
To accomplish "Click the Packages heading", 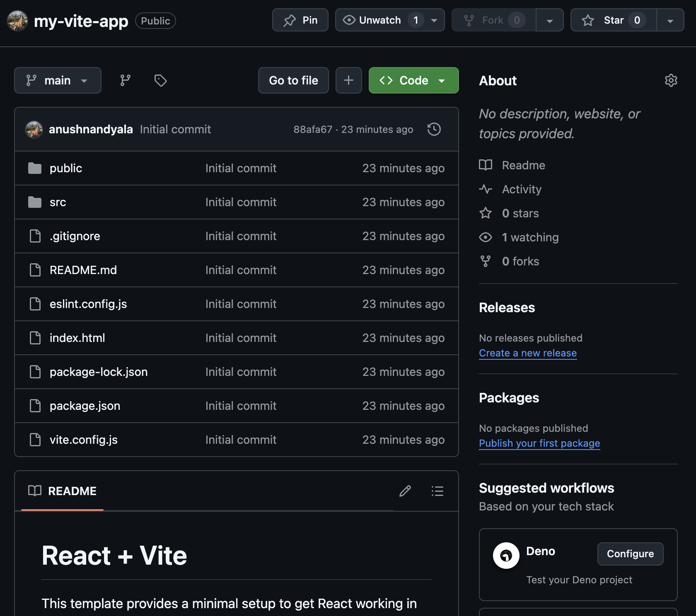I will [509, 398].
